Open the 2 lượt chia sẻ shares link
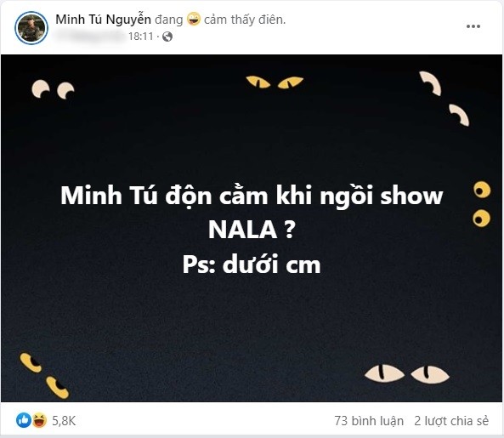The image size is (504, 438). (x=451, y=421)
